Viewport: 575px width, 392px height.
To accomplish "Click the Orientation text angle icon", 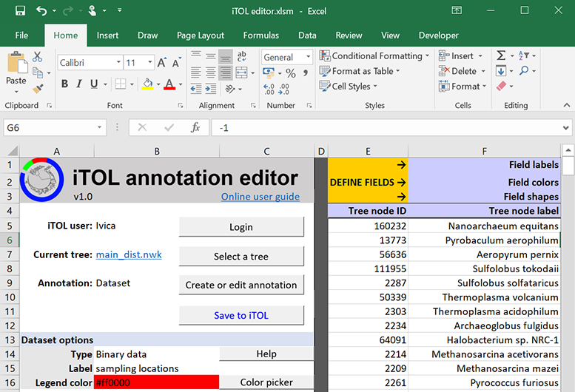I will 230,88.
